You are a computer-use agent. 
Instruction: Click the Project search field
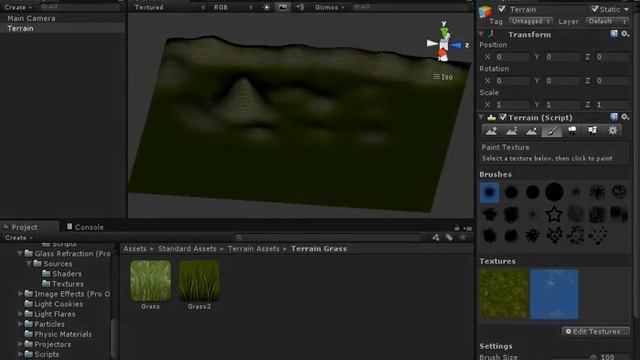pos(329,238)
